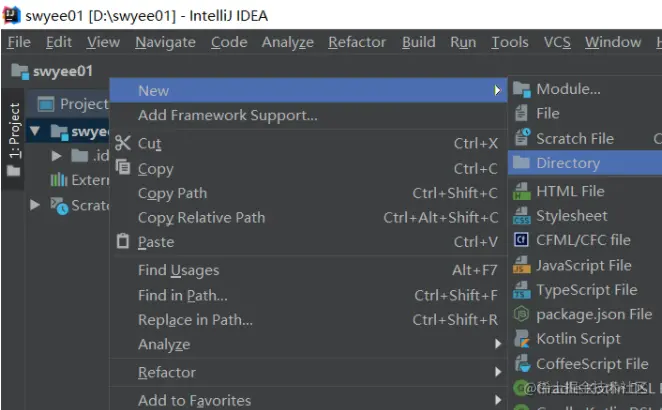The image size is (662, 410).
Task: Choose Copy Relative Path
Action: point(308,218)
